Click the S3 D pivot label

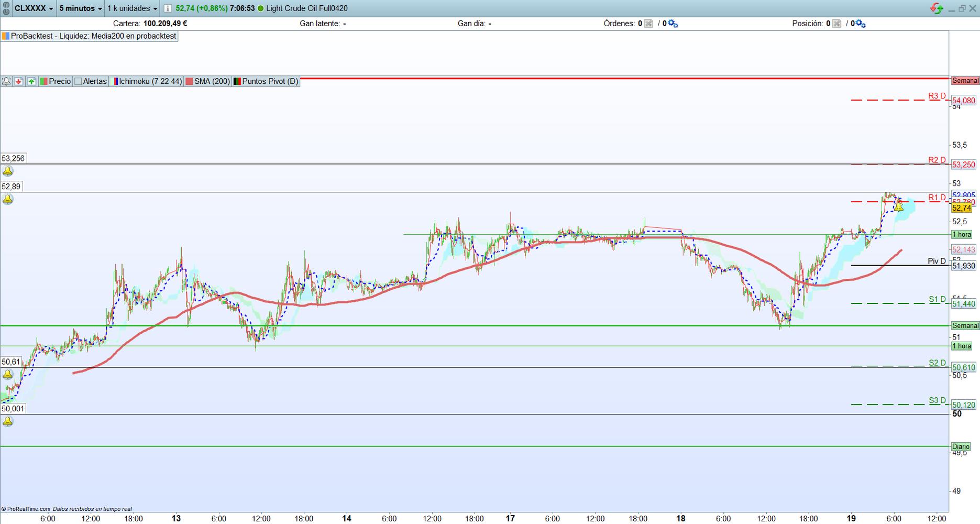938,401
